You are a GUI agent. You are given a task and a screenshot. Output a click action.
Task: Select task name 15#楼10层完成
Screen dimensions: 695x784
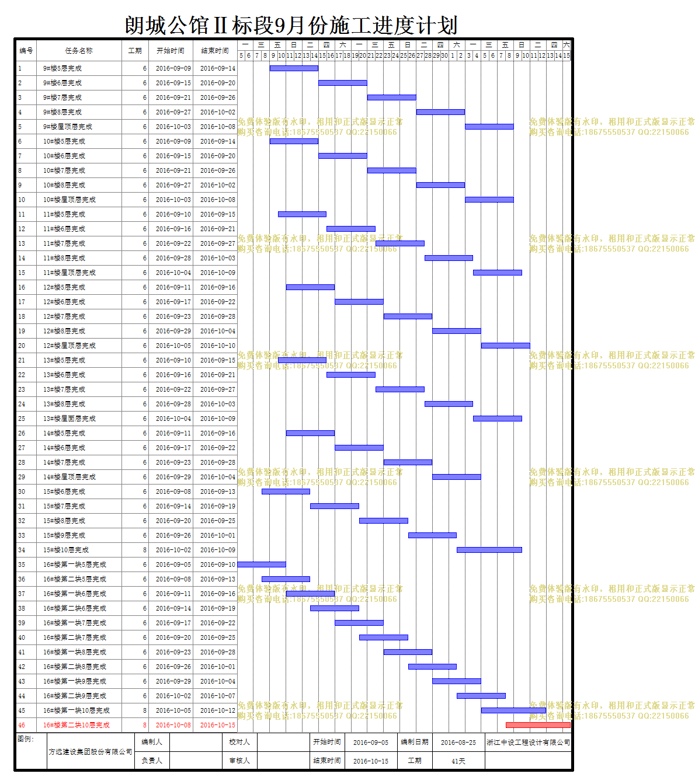(x=66, y=550)
